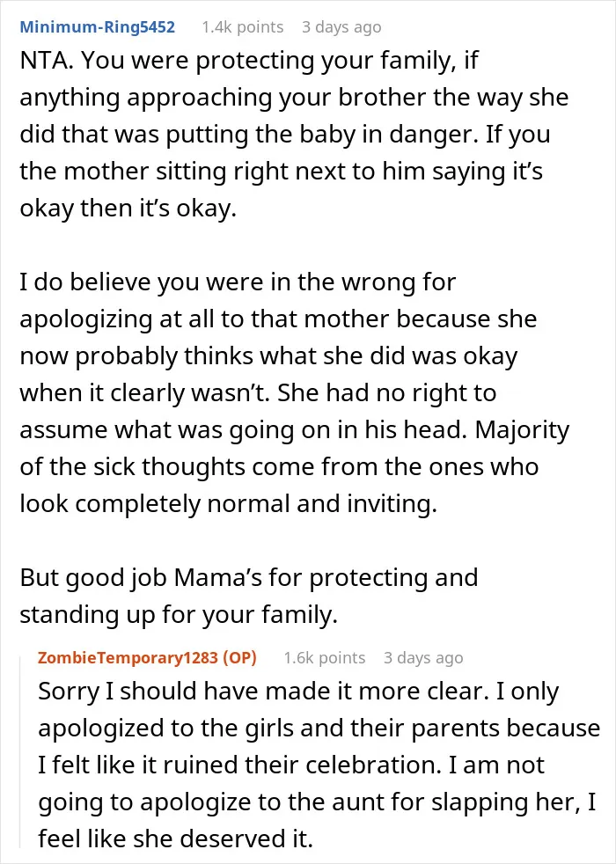Select the line "okay then it's okay."
This screenshot has width=616, height=864.
pos(128,209)
